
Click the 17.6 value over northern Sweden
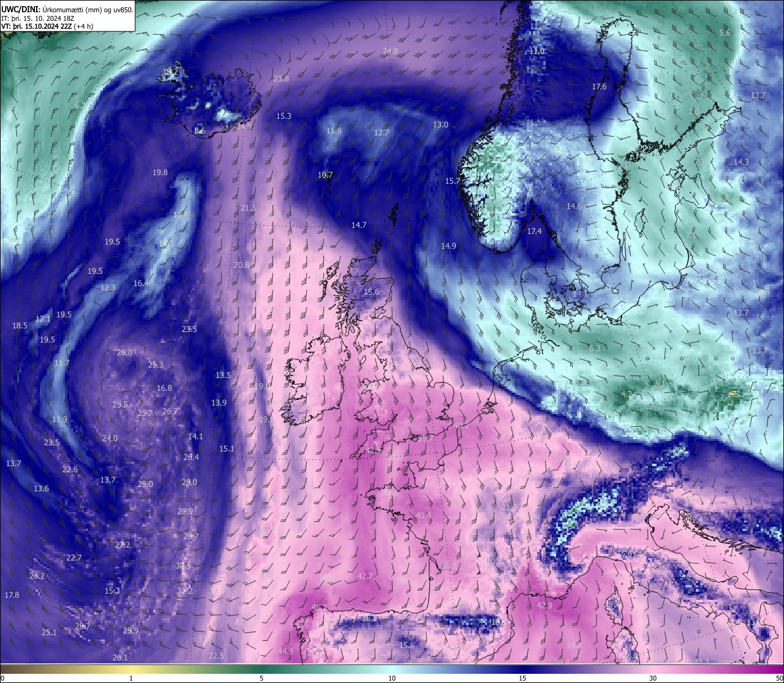[599, 86]
